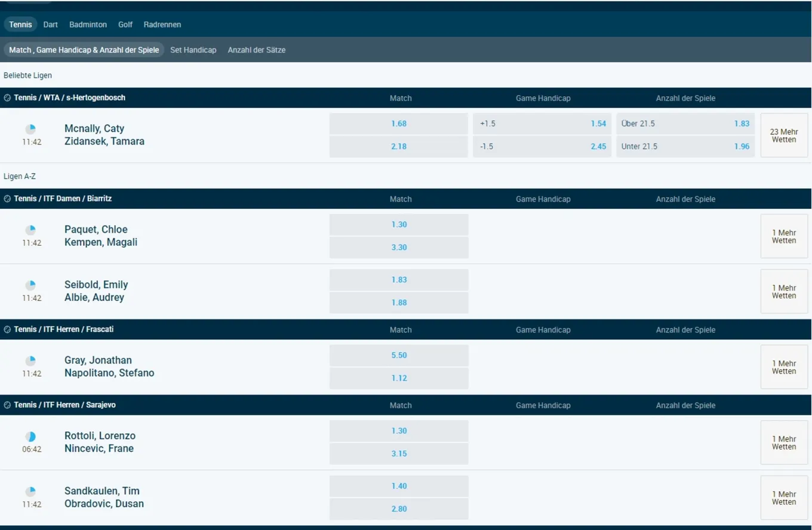Screen dimensions: 812x530
Task: Bet on Obradovic, Dusan at 2.80
Action: [x=399, y=509]
